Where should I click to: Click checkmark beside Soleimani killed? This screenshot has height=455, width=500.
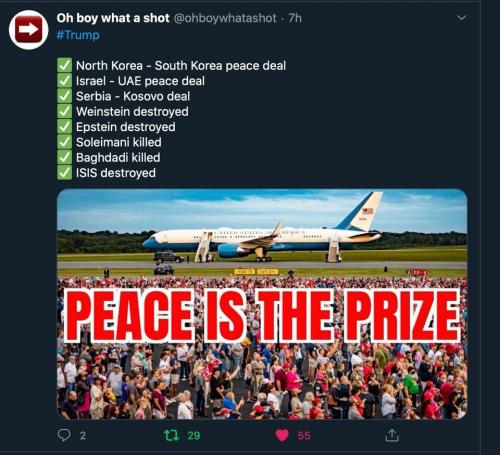[64, 142]
